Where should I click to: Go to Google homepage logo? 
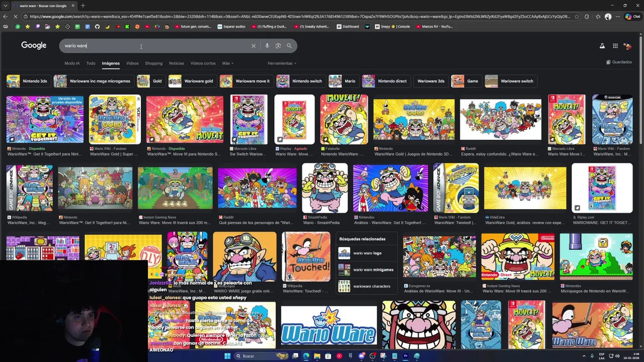pos(34,45)
